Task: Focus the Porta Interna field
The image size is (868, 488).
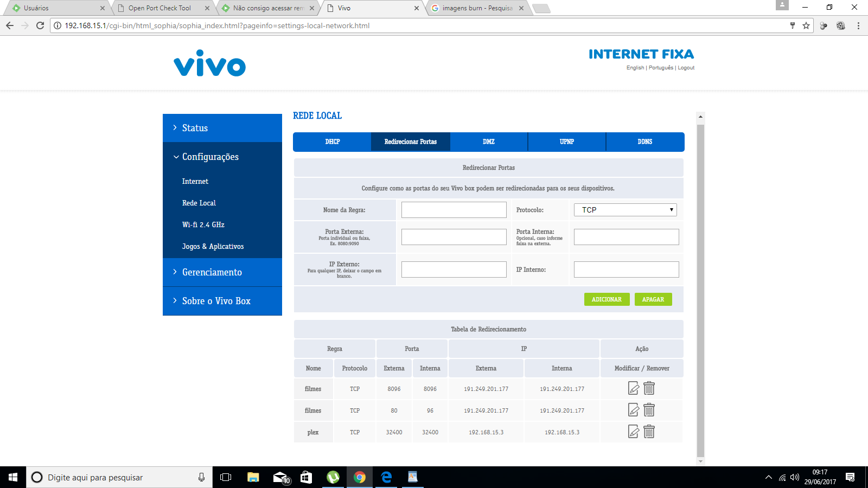Action: [x=627, y=237]
